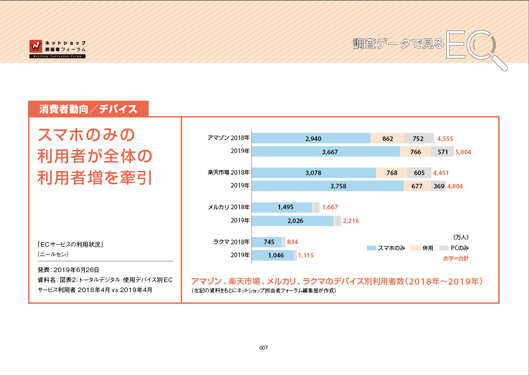Click the blue bar segment labeled 1,046
This screenshot has width=529, height=376.
(273, 256)
